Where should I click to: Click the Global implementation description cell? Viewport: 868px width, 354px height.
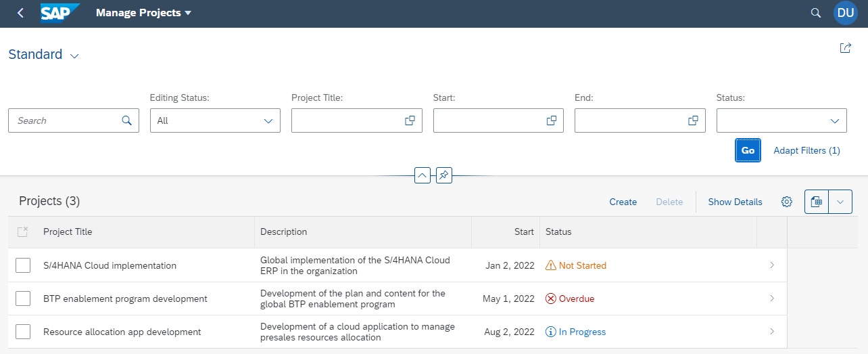355,265
